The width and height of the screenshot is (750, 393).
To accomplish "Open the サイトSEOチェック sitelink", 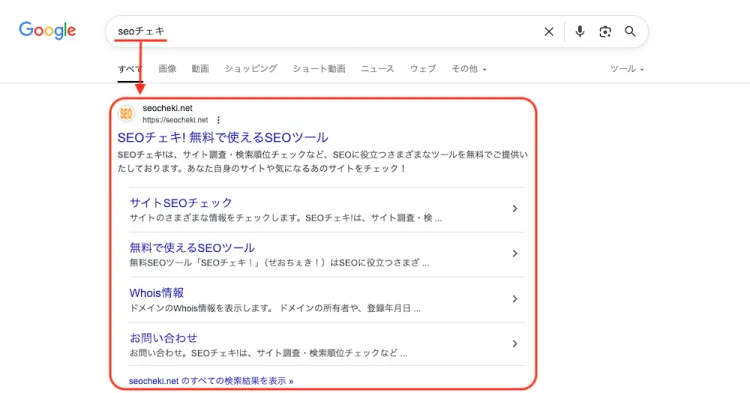I will (x=181, y=203).
